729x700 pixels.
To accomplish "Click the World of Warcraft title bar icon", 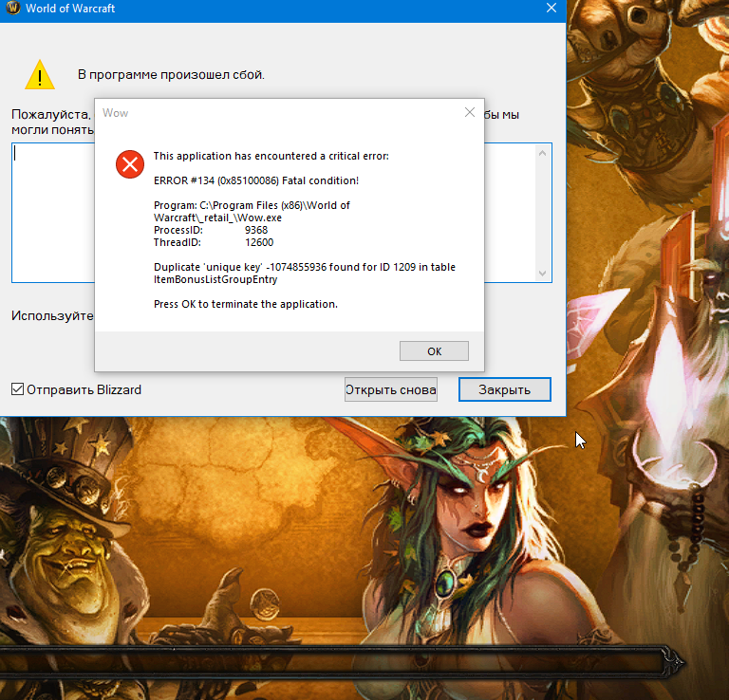I will pos(13,8).
